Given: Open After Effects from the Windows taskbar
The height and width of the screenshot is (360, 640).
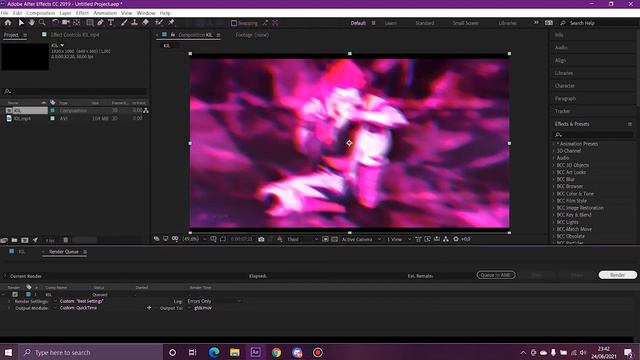Looking at the screenshot, I should tap(256, 352).
